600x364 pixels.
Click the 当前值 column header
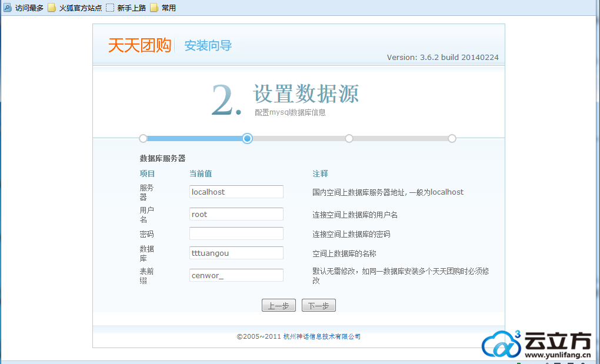pos(201,173)
